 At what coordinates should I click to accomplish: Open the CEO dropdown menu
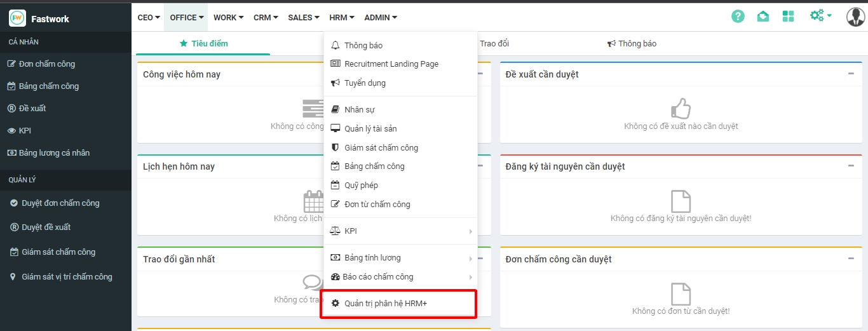click(149, 18)
